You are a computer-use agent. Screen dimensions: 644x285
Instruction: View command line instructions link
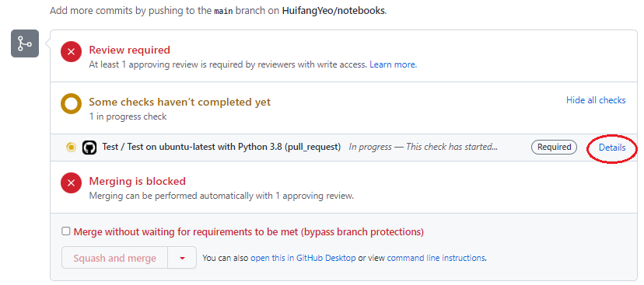pyautogui.click(x=436, y=258)
